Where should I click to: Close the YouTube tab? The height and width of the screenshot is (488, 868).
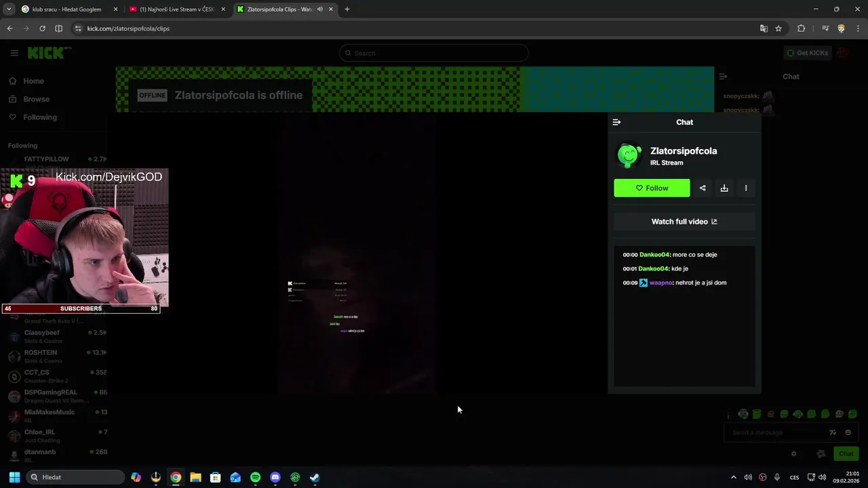[223, 9]
